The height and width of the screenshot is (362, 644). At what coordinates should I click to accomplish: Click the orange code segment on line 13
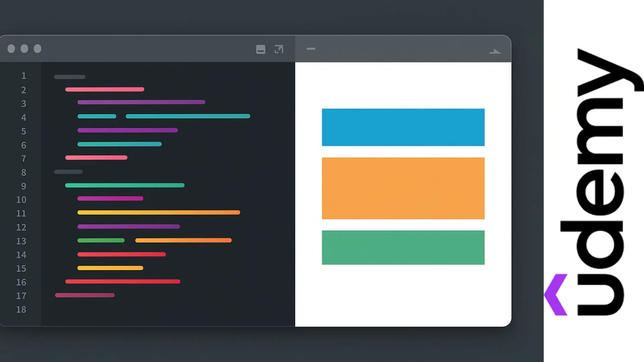183,240
